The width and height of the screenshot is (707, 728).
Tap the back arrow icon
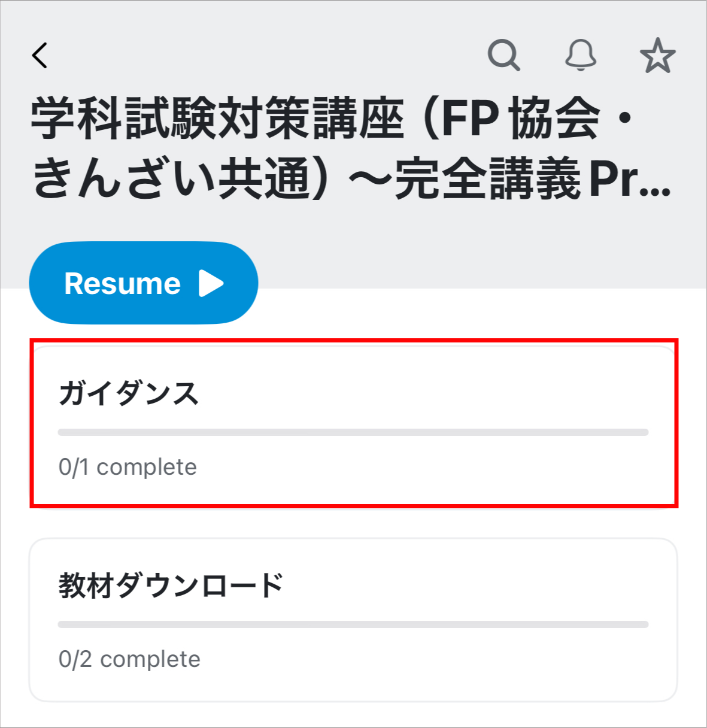(40, 56)
